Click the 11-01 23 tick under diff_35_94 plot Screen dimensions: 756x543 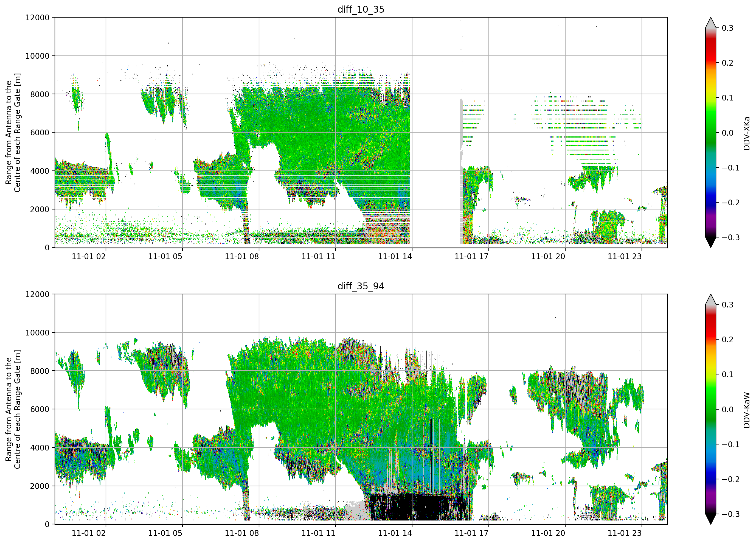(x=625, y=533)
